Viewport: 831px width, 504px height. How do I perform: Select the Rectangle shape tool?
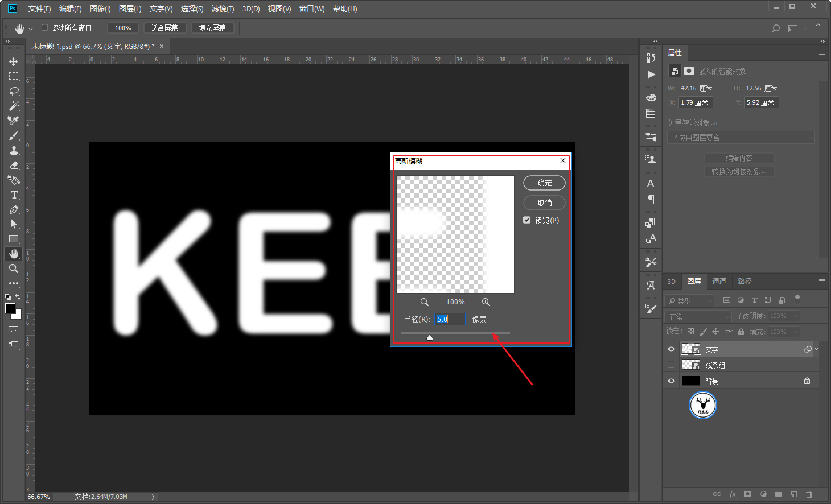(14, 239)
